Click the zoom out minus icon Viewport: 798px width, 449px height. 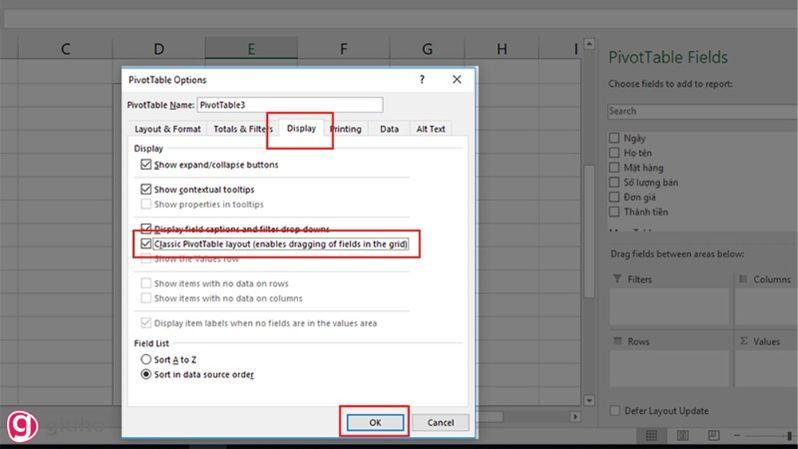737,435
